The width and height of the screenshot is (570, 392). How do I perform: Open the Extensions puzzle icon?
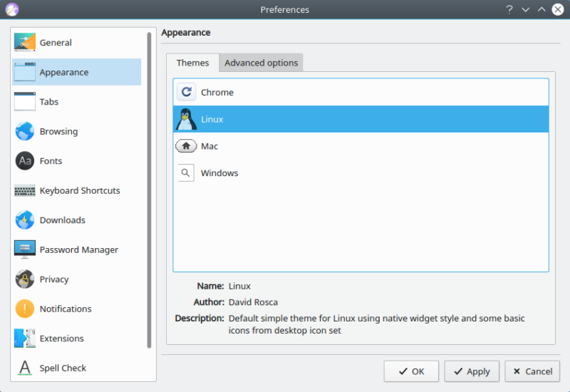click(x=25, y=339)
